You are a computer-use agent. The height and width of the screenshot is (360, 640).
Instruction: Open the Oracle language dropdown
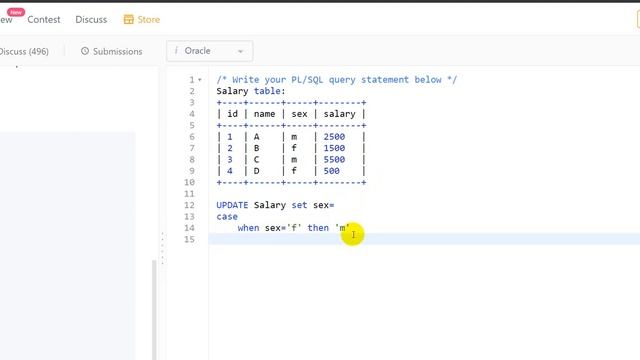tap(209, 51)
